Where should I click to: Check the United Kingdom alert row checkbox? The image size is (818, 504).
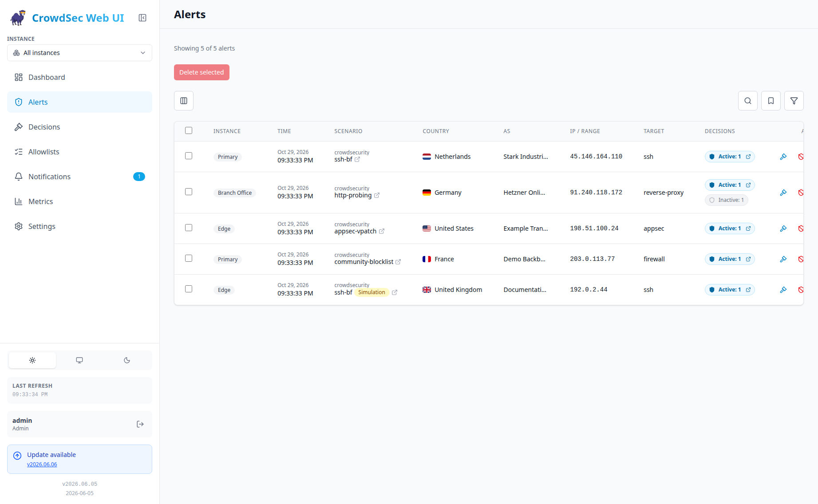pos(189,289)
